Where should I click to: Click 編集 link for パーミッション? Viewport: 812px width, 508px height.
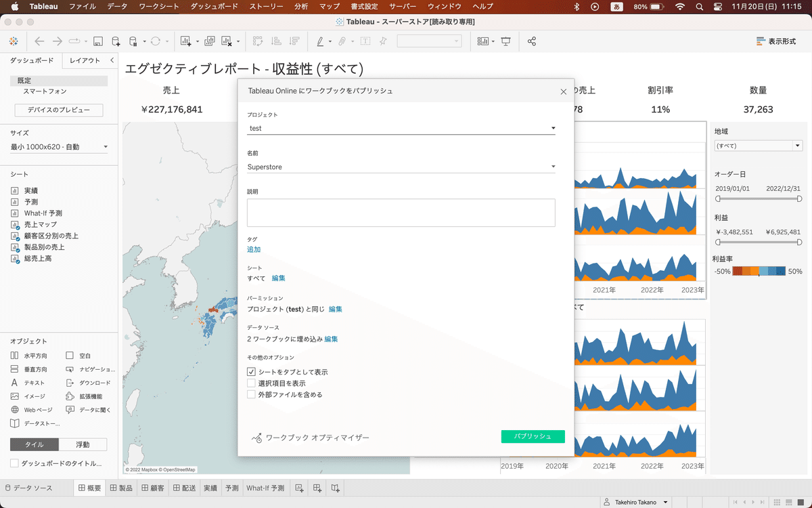click(336, 309)
